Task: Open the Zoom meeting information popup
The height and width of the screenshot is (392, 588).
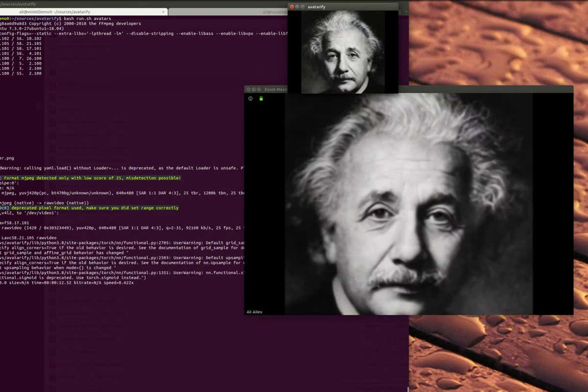Action: coord(250,98)
